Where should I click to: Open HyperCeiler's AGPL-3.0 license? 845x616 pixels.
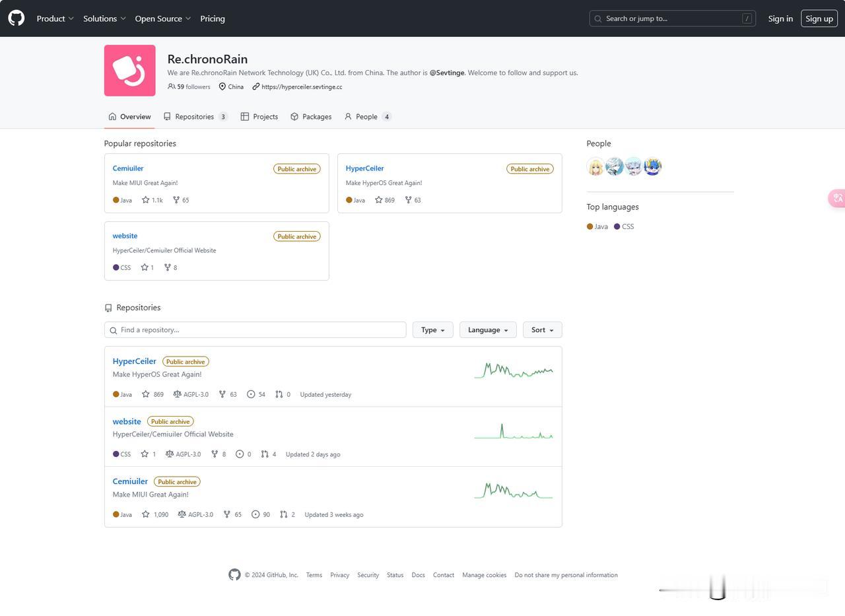(191, 394)
